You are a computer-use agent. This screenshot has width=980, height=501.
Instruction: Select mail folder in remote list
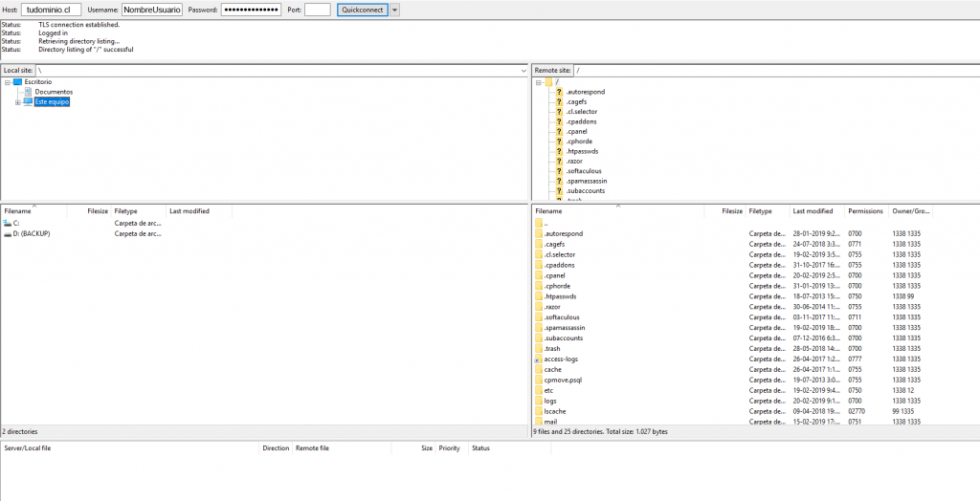coord(550,422)
